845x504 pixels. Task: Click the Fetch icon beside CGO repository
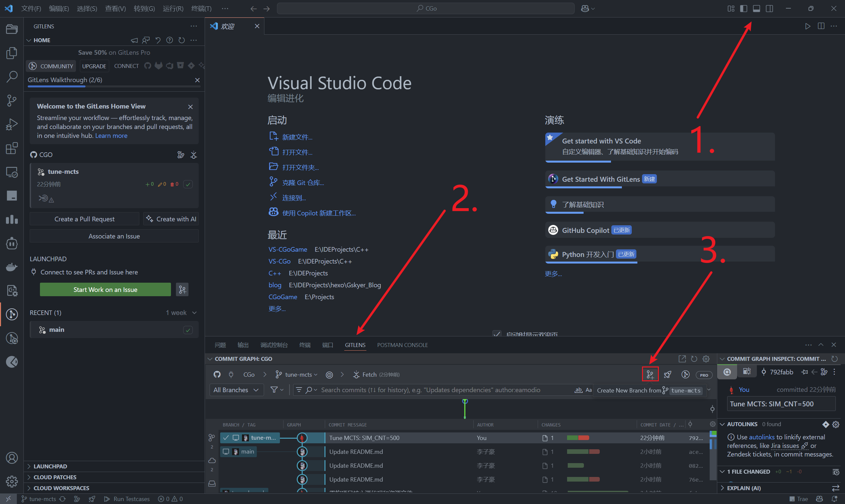coord(194,155)
